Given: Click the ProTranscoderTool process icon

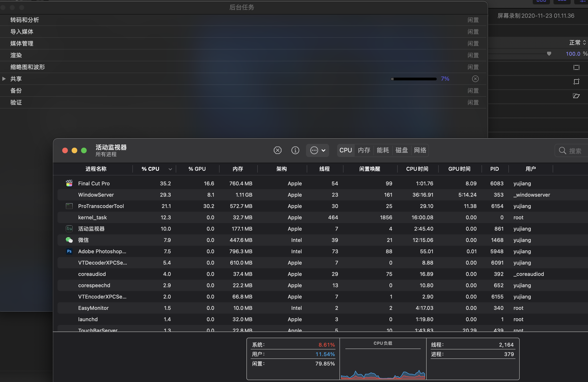Looking at the screenshot, I should (69, 206).
